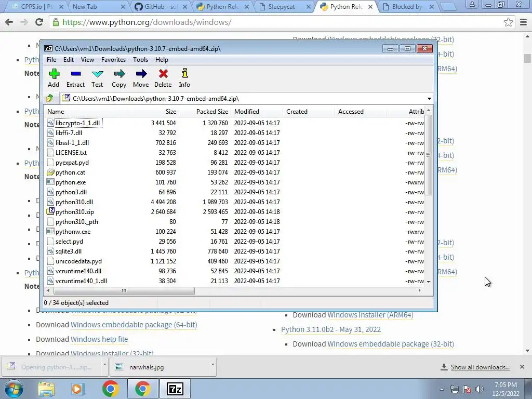Screen dimensions: 532x399
Task: Switch to the Sleepycat browser tab
Action: click(284, 7)
